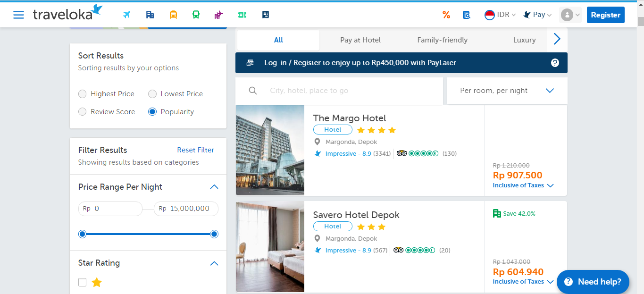Click the city, hotel search field

click(339, 91)
